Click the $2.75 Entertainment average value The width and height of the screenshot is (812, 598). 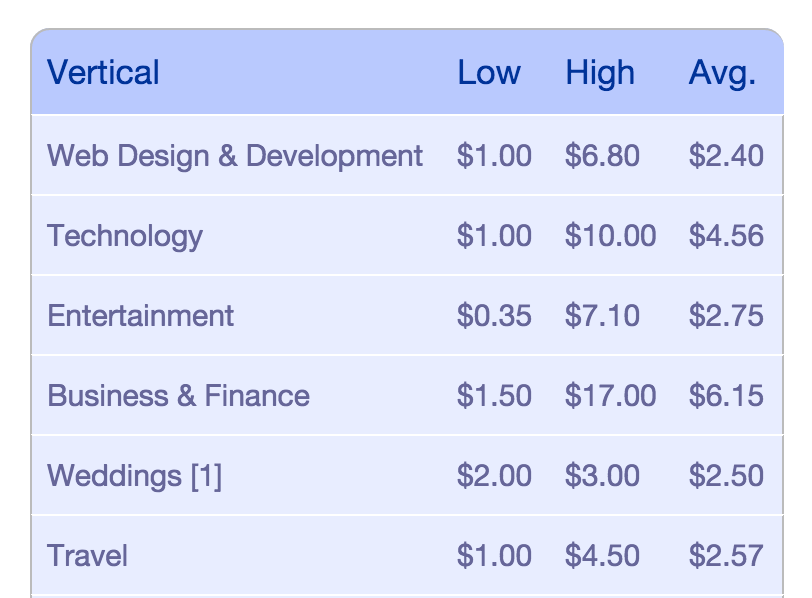coord(726,315)
